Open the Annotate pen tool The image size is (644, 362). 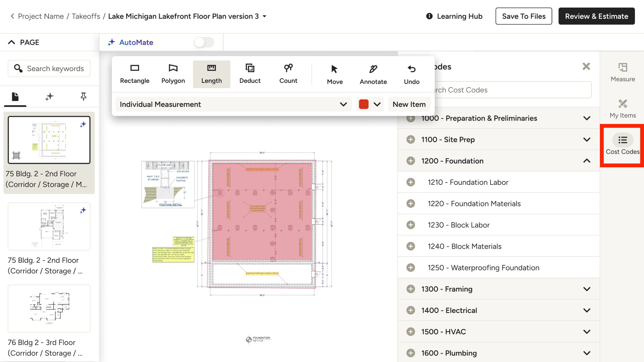point(373,75)
